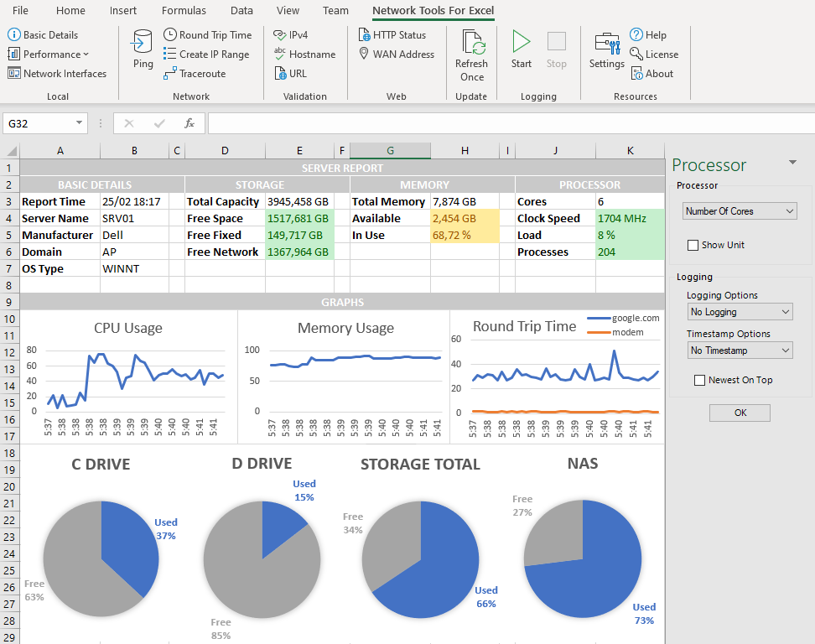
Task: Expand the Logging Options dropdown
Action: tap(740, 312)
